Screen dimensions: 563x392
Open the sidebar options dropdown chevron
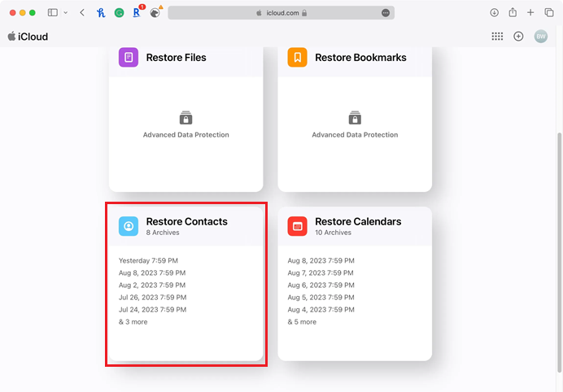pyautogui.click(x=65, y=12)
